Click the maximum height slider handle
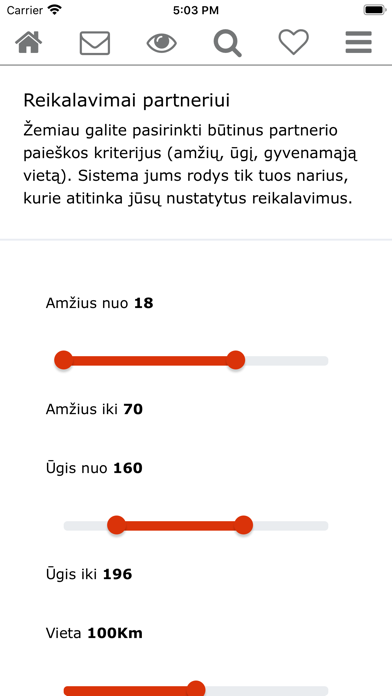 (243, 525)
